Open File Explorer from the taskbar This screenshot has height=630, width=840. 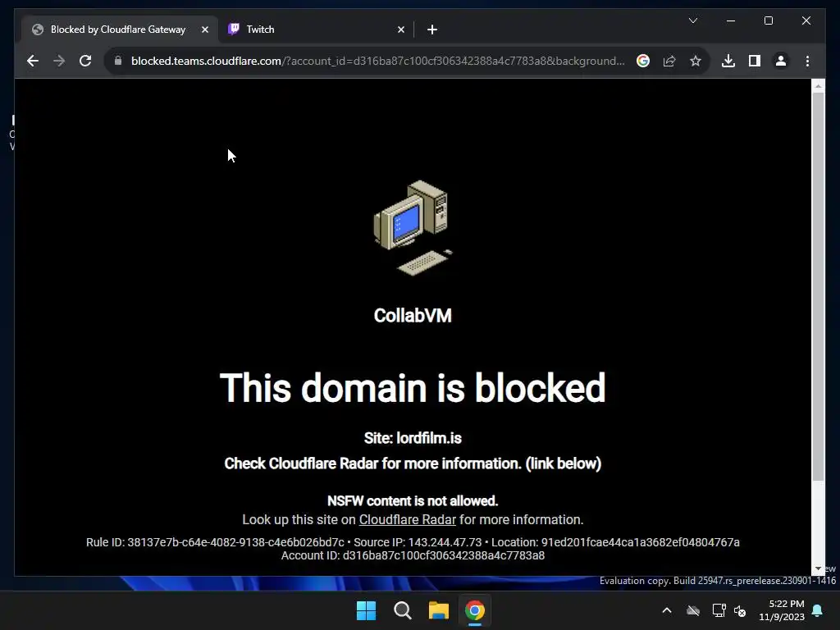(438, 610)
